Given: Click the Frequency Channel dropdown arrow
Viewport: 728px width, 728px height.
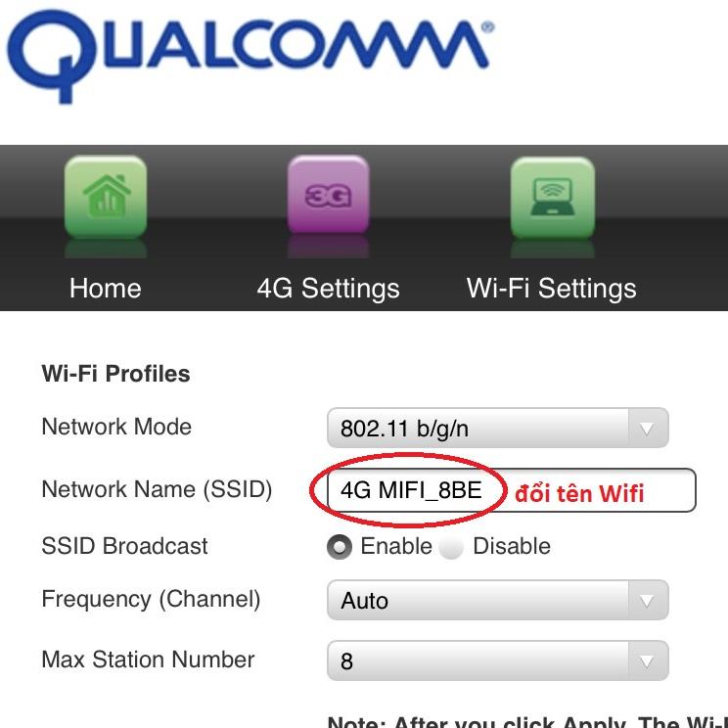Looking at the screenshot, I should pos(647,600).
